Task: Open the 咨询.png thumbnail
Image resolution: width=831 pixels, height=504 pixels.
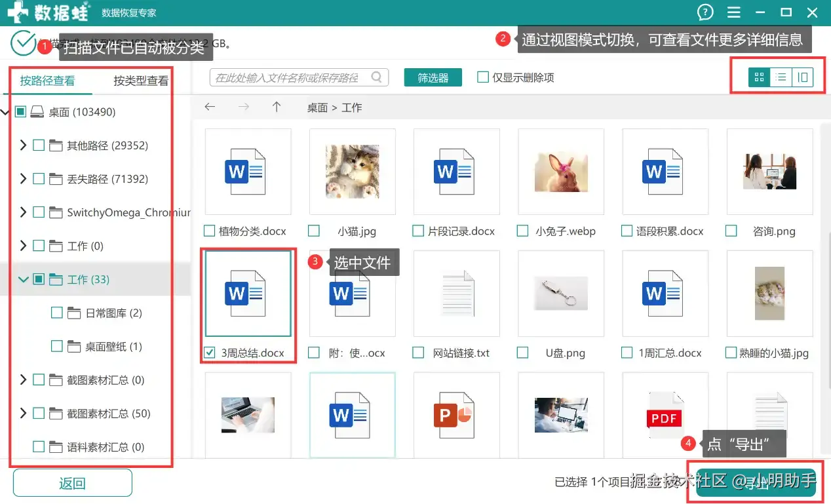Action: (x=770, y=172)
